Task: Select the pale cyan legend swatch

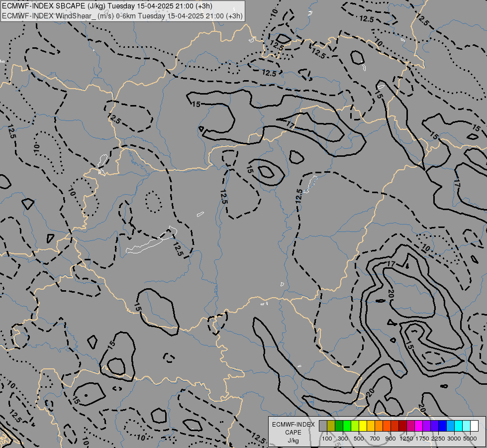Action: click(466, 426)
